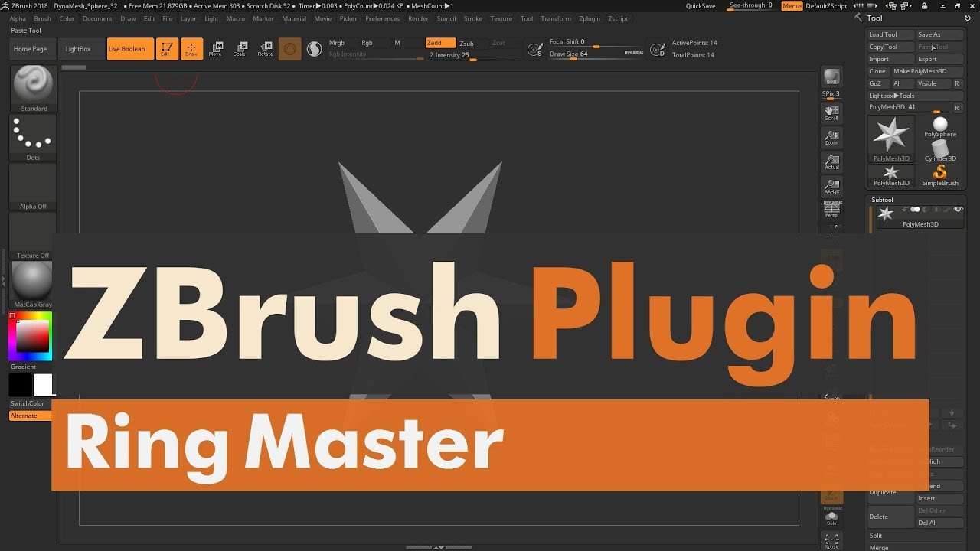Open the Brush menu
The width and height of the screenshot is (980, 551).
[43, 18]
